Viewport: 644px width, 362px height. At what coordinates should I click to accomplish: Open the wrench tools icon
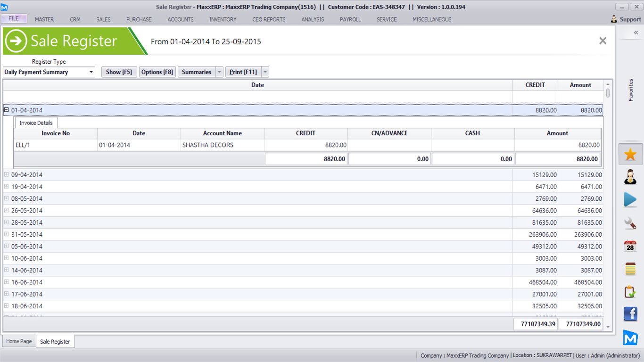(630, 223)
